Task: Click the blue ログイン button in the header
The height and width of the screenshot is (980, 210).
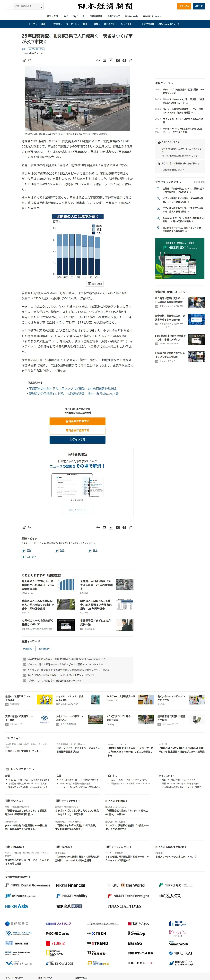Action: 199,6
